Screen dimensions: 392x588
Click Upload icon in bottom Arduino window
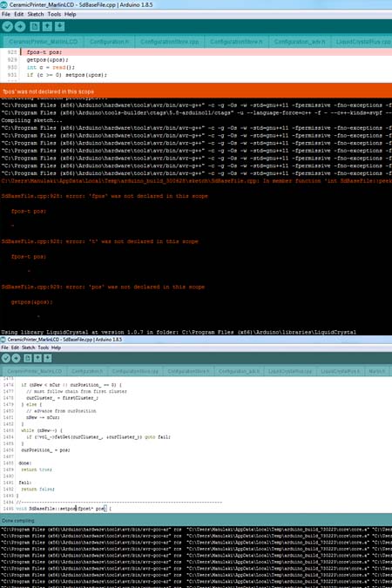[17, 358]
